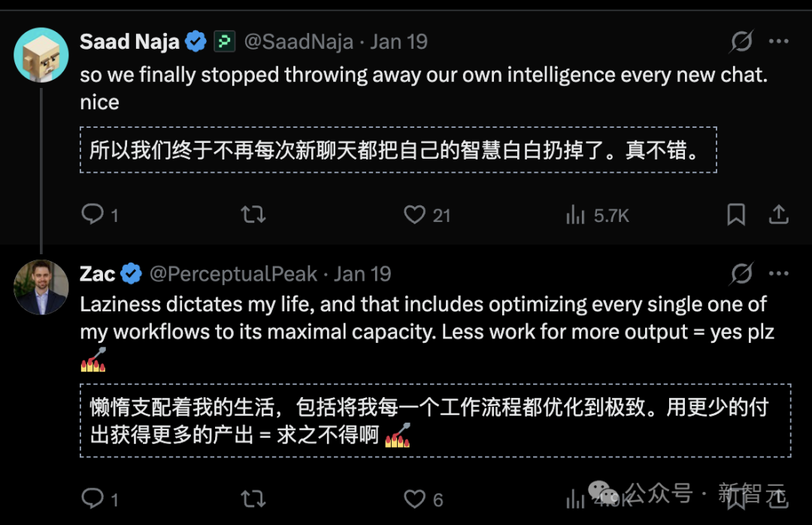Reply to Zac's tweet
The height and width of the screenshot is (525, 812).
pos(92,498)
